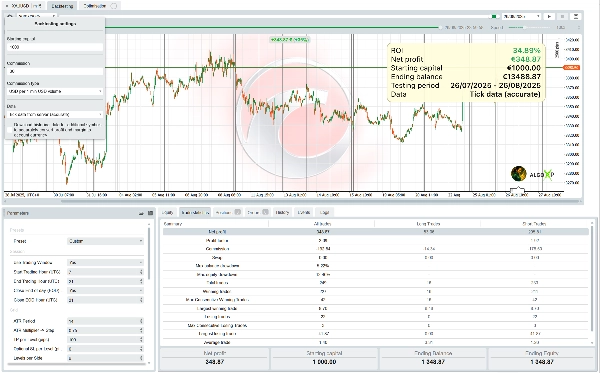Image resolution: width=600 pixels, height=373 pixels.
Task: Click the orange price label on price axis
Action: (571, 67)
